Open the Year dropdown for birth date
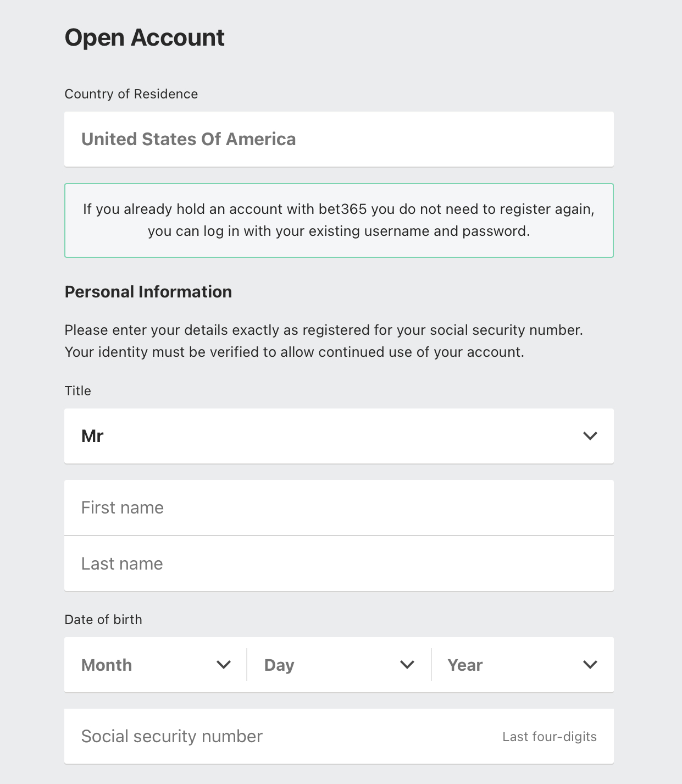The image size is (682, 784). tap(523, 665)
